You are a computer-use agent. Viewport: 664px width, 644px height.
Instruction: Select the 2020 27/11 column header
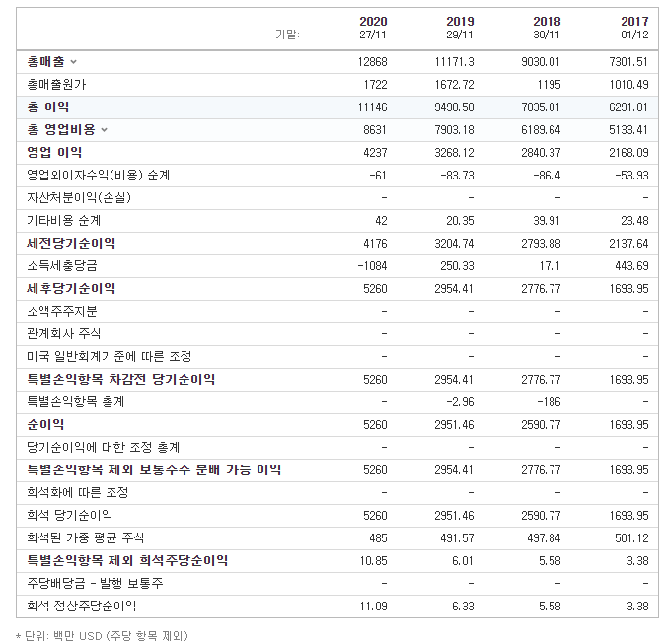(x=373, y=28)
